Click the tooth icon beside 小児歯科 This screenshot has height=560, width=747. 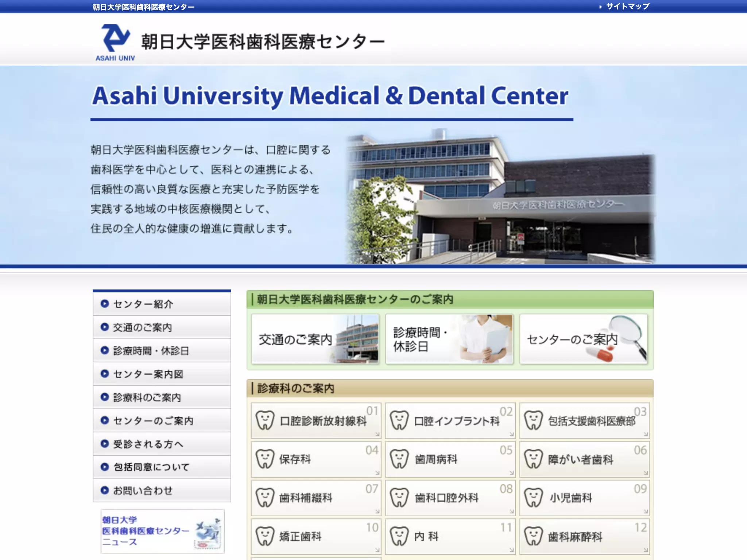pyautogui.click(x=533, y=498)
